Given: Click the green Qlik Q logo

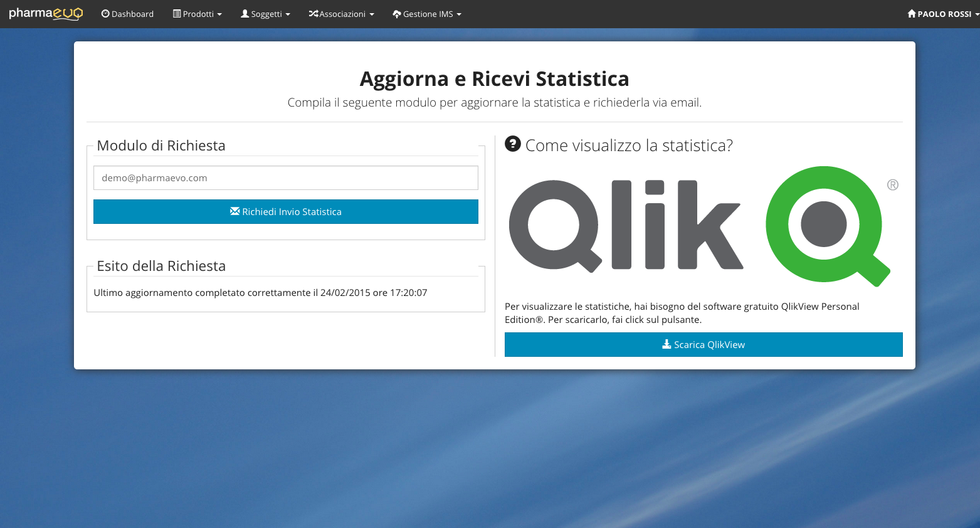Looking at the screenshot, I should point(828,226).
